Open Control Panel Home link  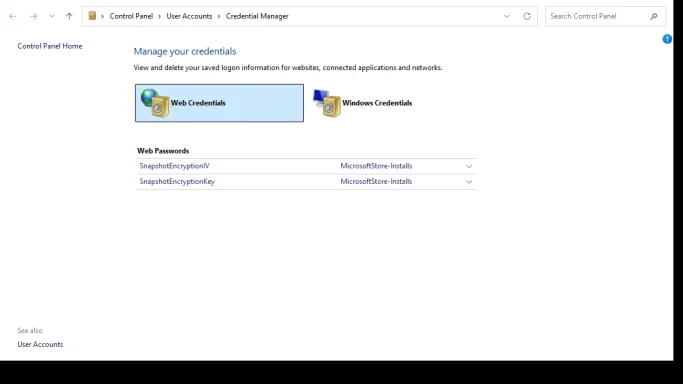coord(50,46)
